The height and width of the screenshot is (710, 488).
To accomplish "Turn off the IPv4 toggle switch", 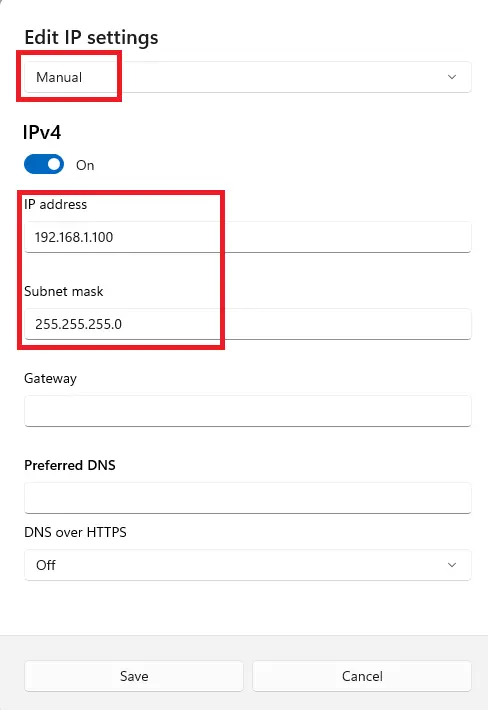I will point(44,164).
